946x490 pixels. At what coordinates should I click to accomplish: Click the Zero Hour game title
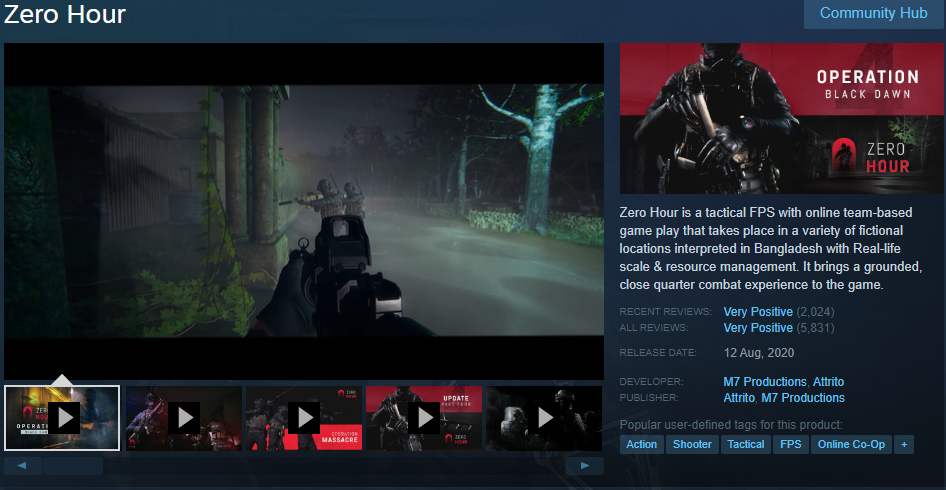click(65, 14)
